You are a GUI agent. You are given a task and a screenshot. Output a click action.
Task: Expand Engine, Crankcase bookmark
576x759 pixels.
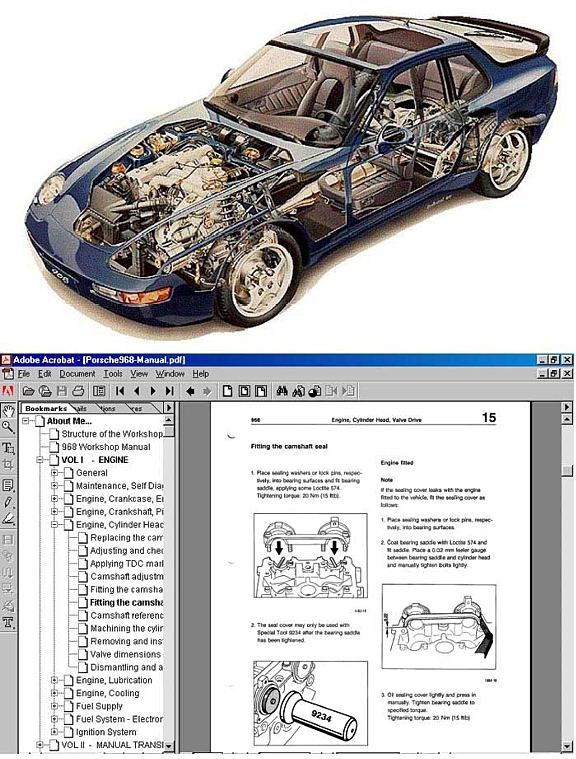click(x=55, y=499)
